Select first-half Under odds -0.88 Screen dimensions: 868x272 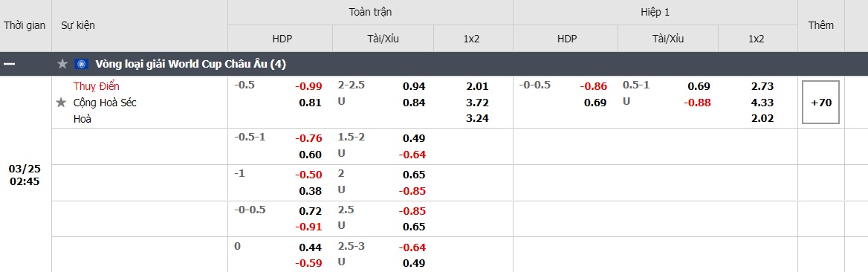click(x=697, y=103)
